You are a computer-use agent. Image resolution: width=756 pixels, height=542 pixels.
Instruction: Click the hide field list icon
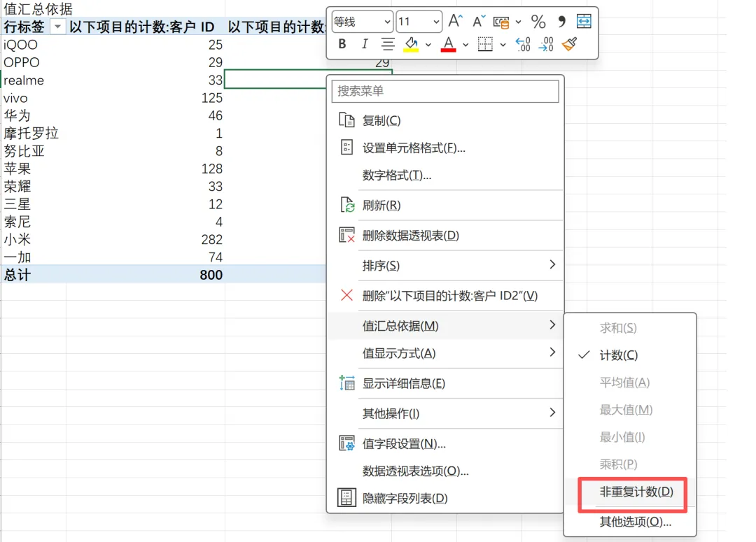pyautogui.click(x=346, y=497)
